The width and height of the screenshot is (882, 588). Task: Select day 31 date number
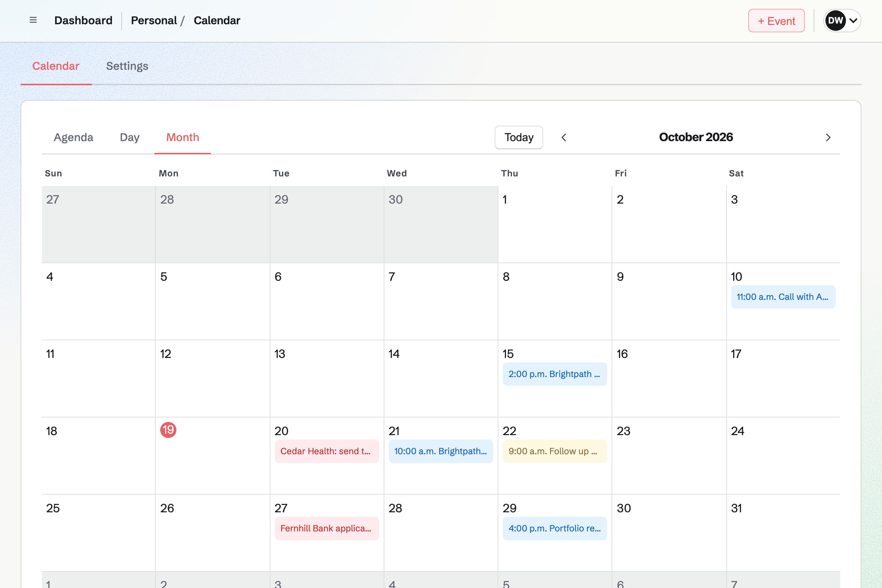[x=736, y=509]
